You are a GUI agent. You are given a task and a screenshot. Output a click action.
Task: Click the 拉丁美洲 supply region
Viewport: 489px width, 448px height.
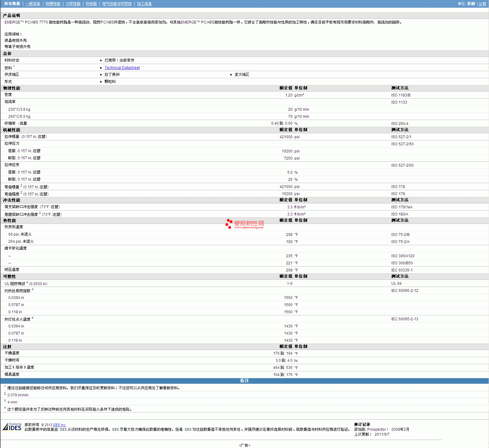112,75
